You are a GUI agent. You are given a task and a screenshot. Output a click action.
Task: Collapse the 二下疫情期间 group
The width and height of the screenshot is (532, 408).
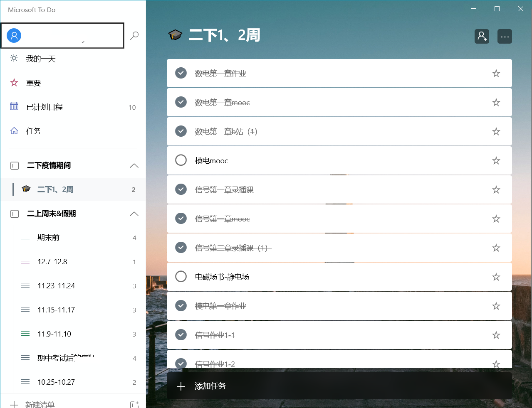tap(134, 165)
